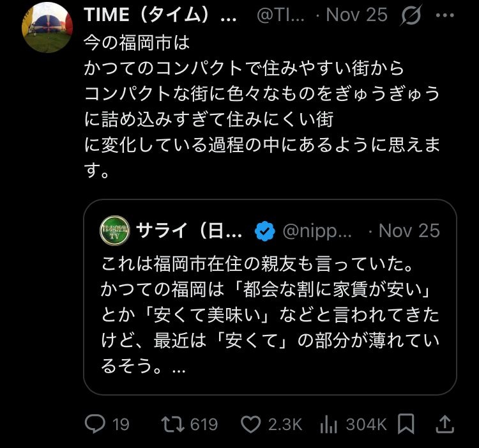Click the TIME（タイム） display name
This screenshot has width=479, height=448.
click(x=160, y=15)
